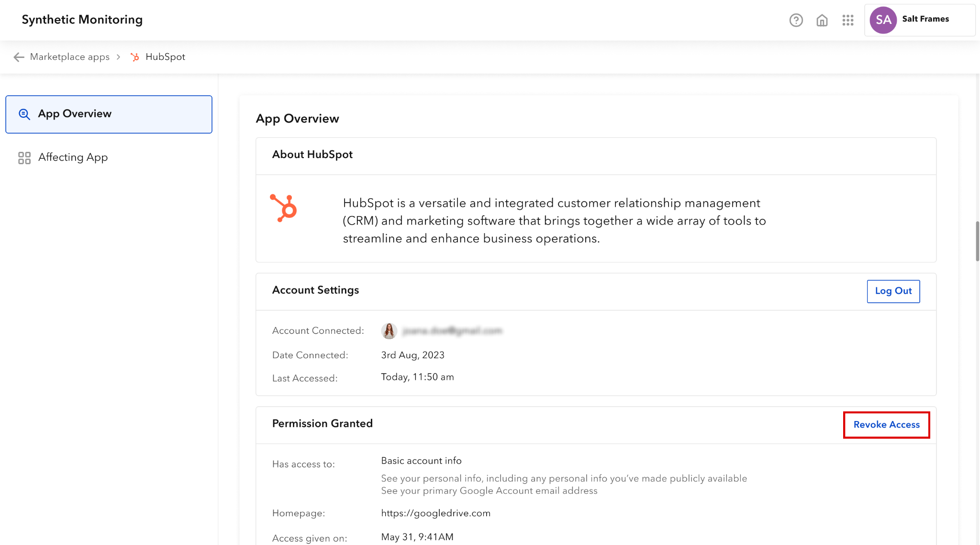Screen dimensions: 980x545
Task: Click the Synthetic Monitoring title
Action: click(82, 20)
